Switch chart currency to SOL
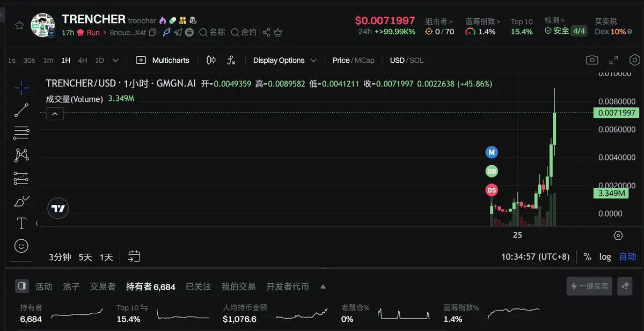This screenshot has width=644, height=331. (417, 61)
